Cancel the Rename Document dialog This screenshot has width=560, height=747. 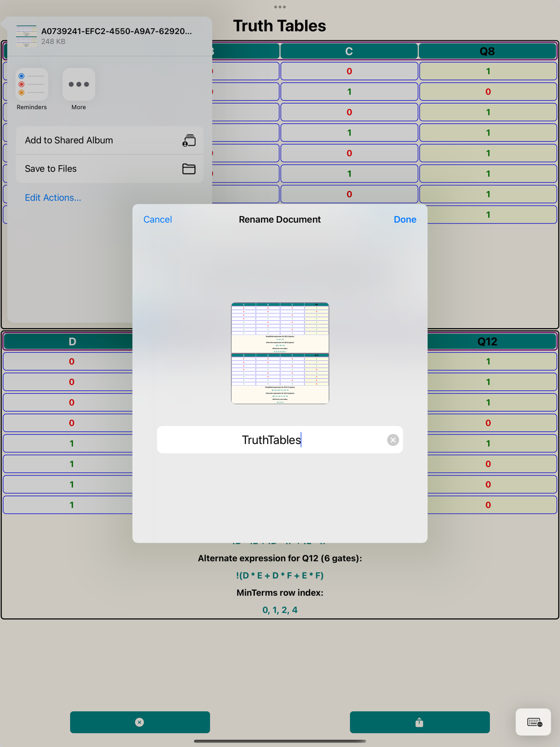(157, 220)
